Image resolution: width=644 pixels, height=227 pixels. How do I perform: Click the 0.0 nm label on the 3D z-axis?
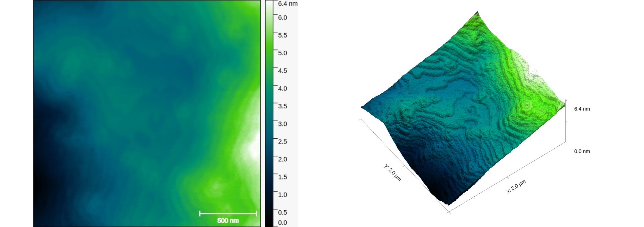click(582, 151)
